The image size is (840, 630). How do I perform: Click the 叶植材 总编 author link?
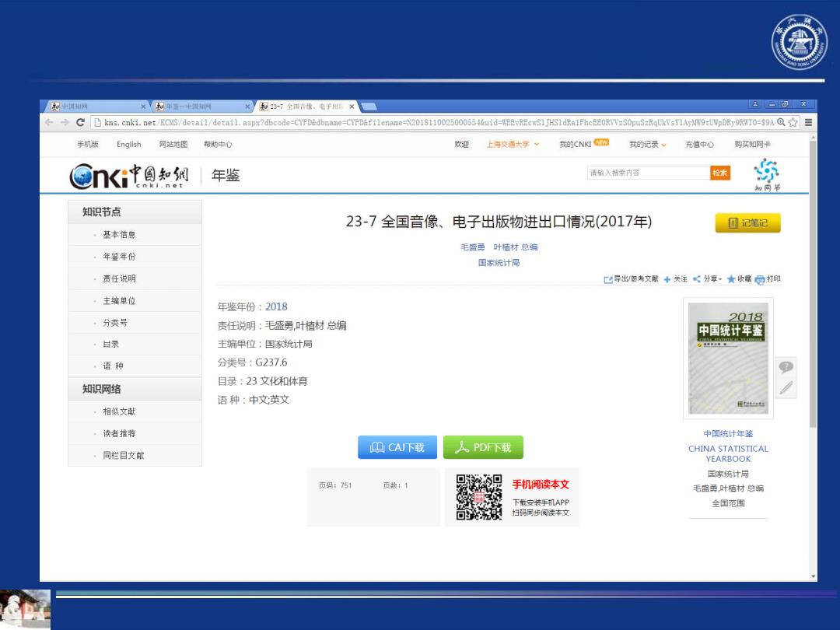[516, 247]
